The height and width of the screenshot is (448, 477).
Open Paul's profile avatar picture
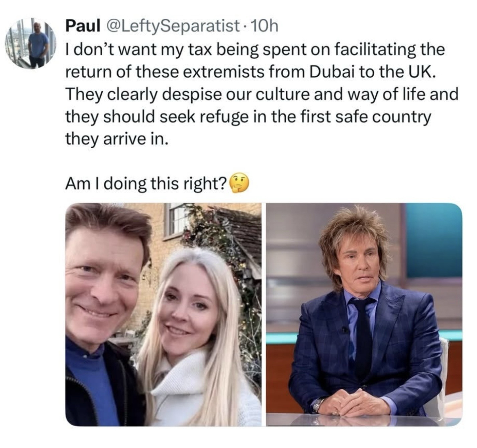[30, 44]
